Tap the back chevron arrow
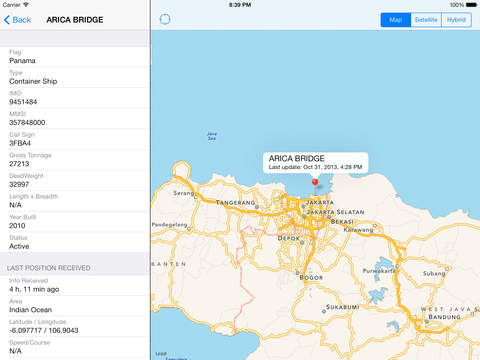Image resolution: width=480 pixels, height=360 pixels. (7, 20)
